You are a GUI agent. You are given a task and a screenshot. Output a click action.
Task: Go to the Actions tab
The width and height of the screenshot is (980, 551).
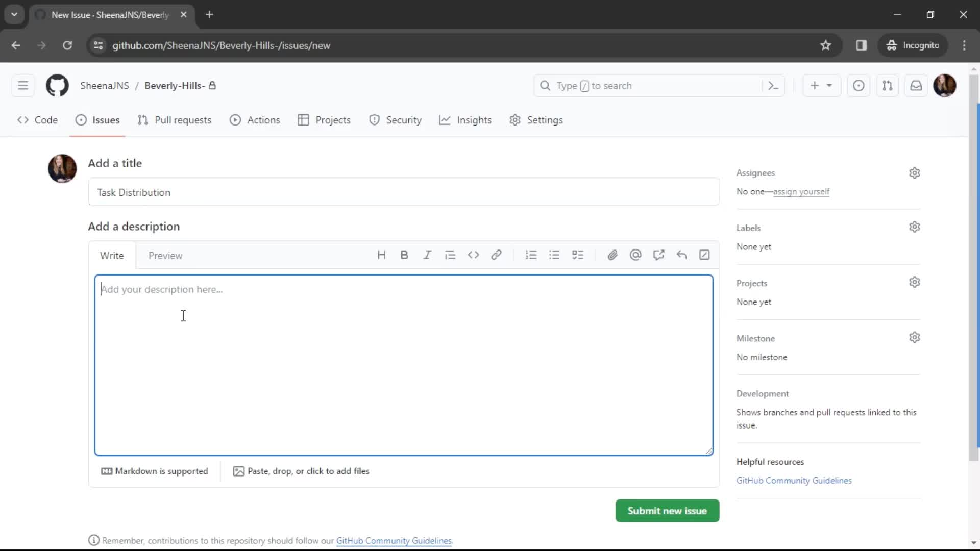coord(255,120)
